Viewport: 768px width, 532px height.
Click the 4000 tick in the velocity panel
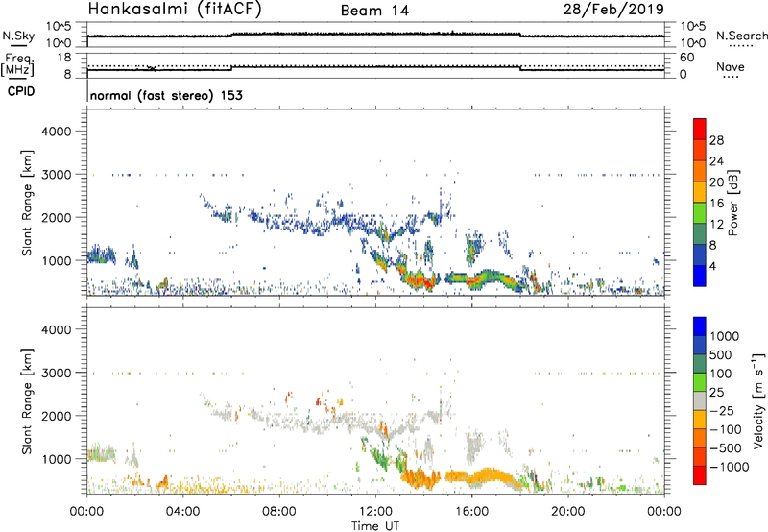point(56,330)
